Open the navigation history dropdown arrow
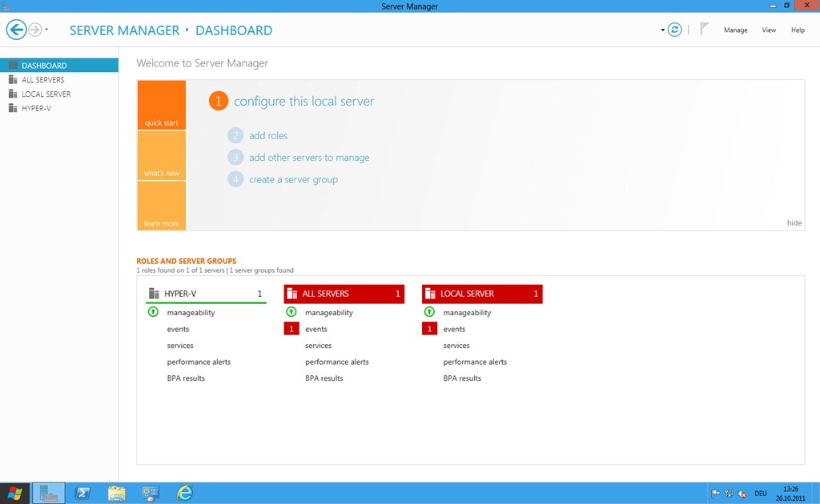 47,30
